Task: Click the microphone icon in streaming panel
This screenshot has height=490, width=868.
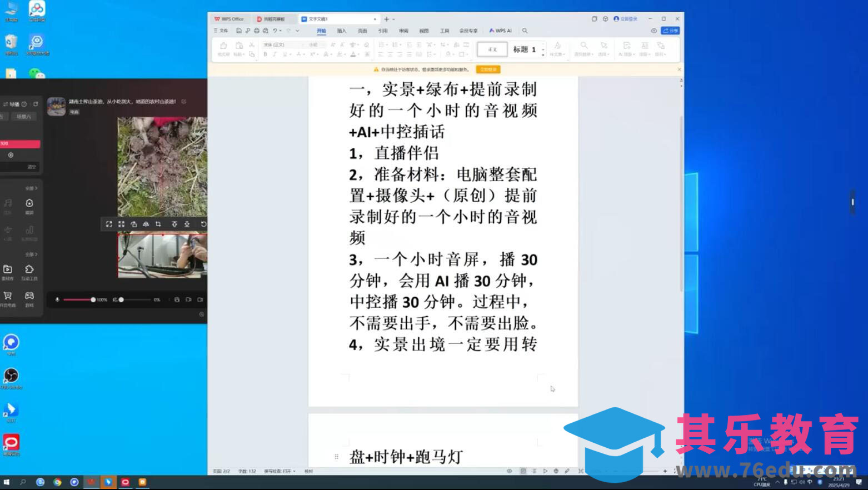Action: pyautogui.click(x=57, y=299)
